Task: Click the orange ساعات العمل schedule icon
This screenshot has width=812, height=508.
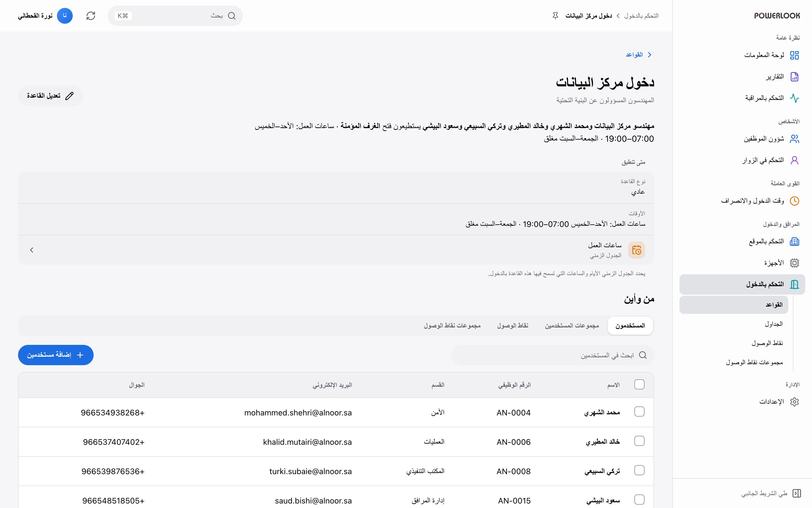Action: (637, 250)
